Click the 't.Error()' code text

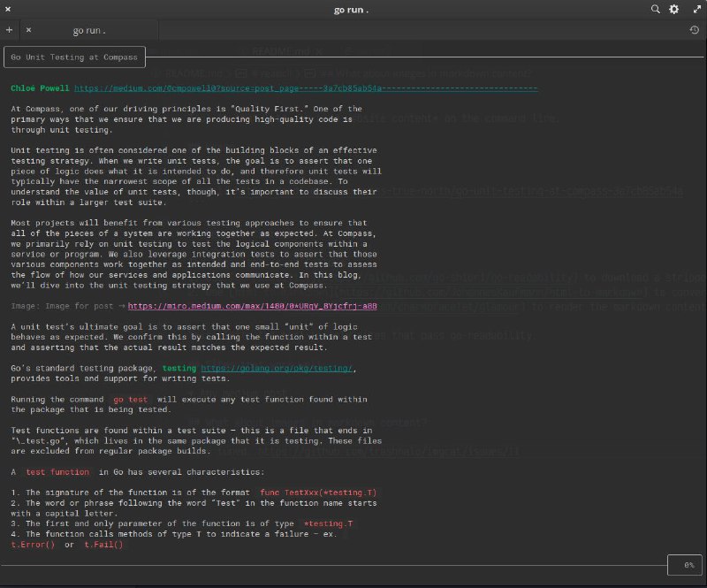click(33, 545)
